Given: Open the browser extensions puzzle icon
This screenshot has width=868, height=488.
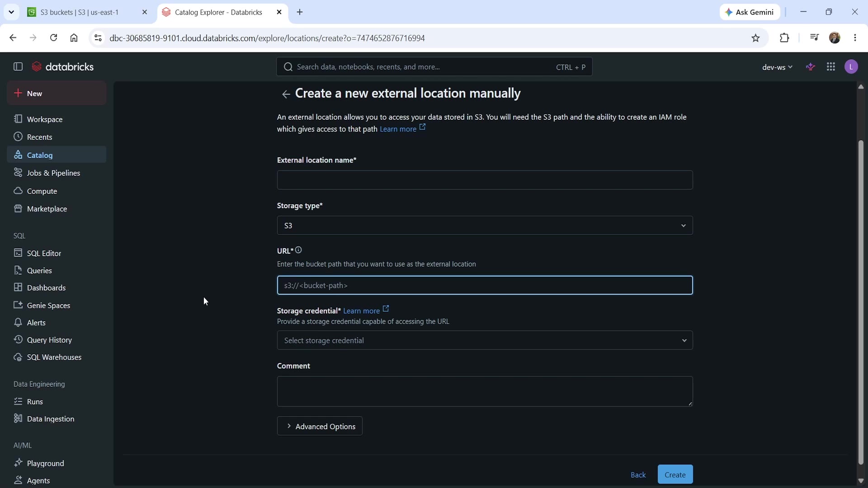Looking at the screenshot, I should pyautogui.click(x=784, y=38).
